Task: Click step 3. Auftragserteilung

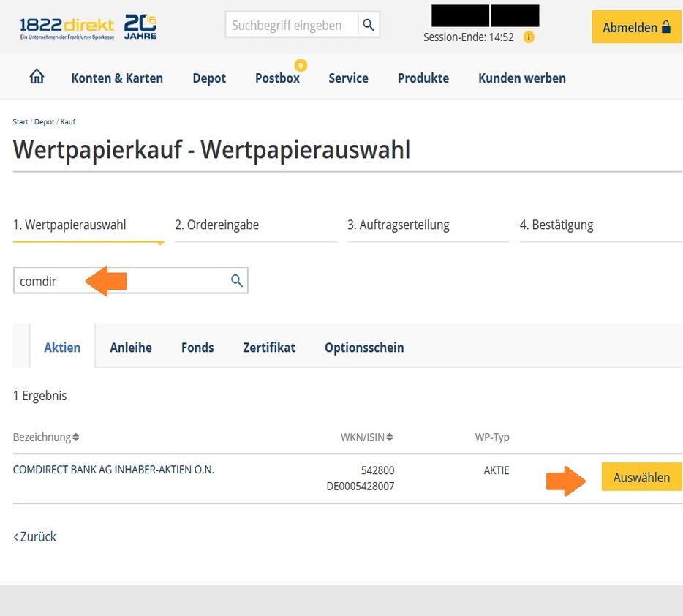Action: point(398,225)
